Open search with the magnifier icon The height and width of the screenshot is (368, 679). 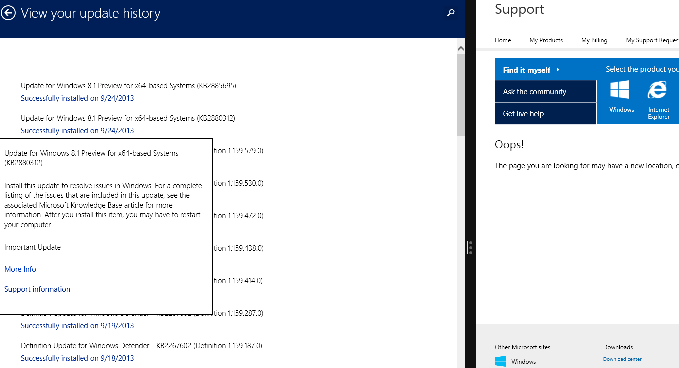click(450, 13)
